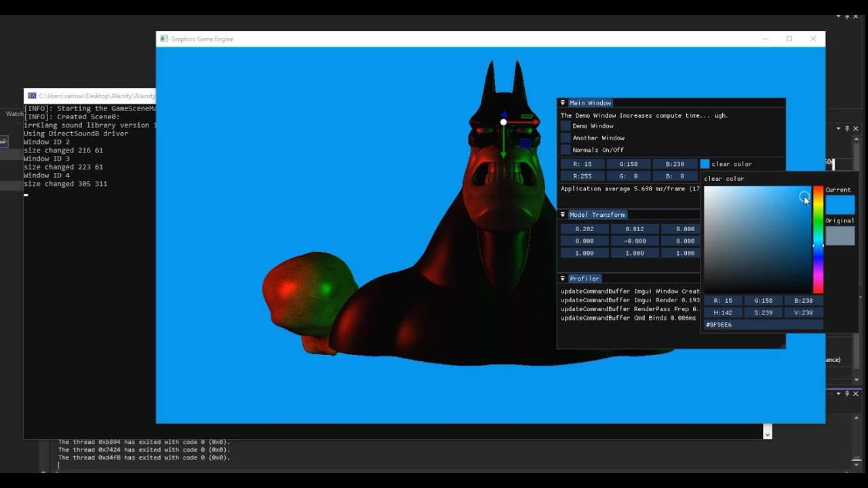Click the V:230 value field
The image size is (868, 488).
pyautogui.click(x=804, y=312)
